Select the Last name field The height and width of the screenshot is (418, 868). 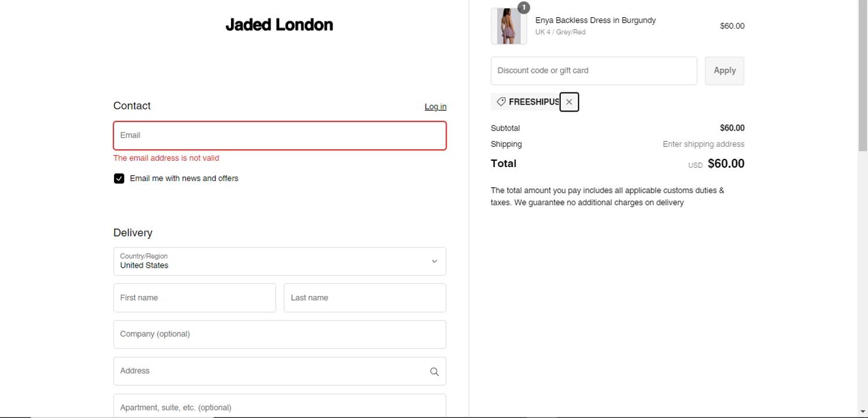pos(365,298)
